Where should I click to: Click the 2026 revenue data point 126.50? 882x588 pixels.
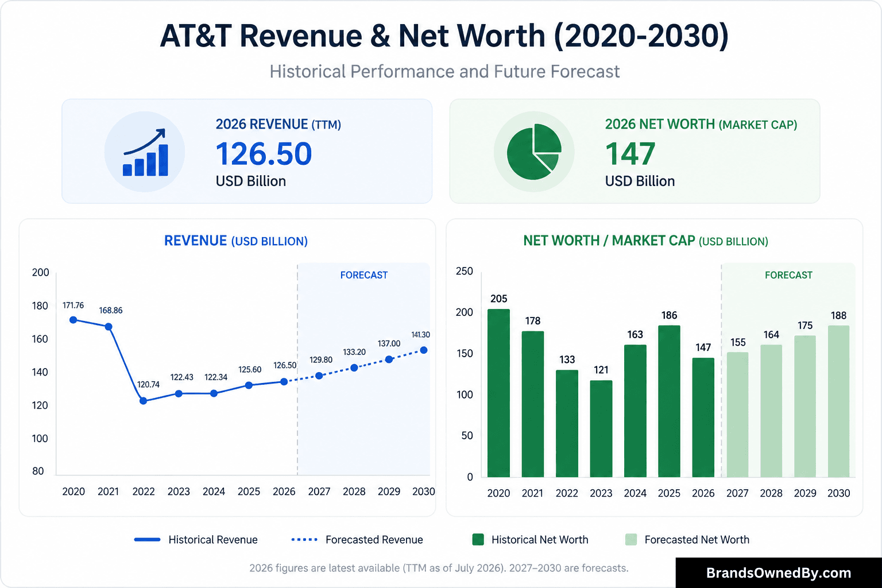pos(284,381)
